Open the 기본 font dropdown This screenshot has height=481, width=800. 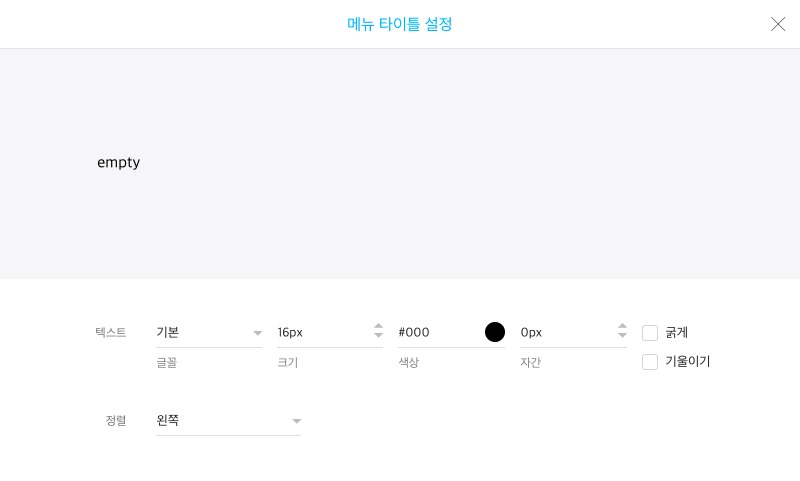pos(209,333)
